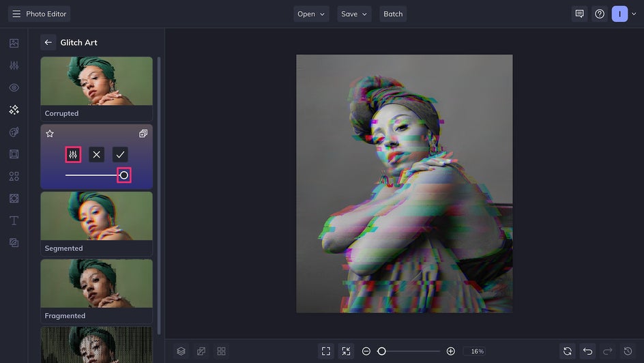Open the eye Touch Up sidebar icon
Viewport: 644px width, 363px height.
pos(14,87)
